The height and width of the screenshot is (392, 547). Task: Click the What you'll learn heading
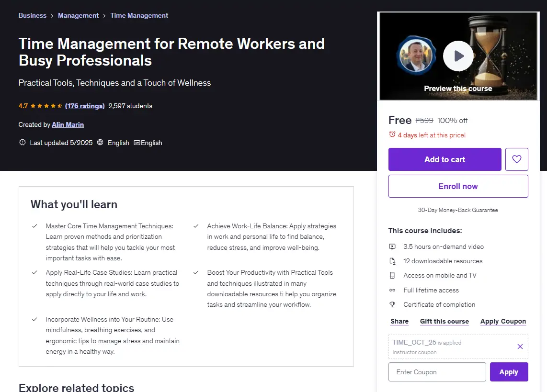pos(74,204)
